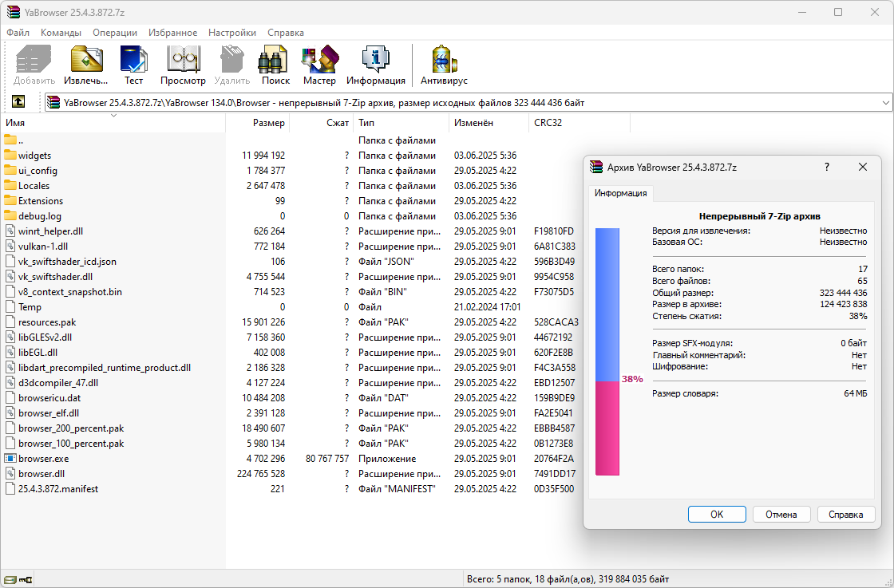The width and height of the screenshot is (894, 588).
Task: Open the Information (Информация) toolbar icon
Action: click(375, 65)
